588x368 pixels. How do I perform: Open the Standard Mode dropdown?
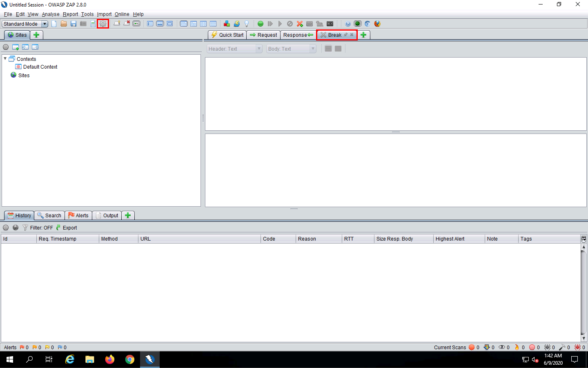(25, 24)
